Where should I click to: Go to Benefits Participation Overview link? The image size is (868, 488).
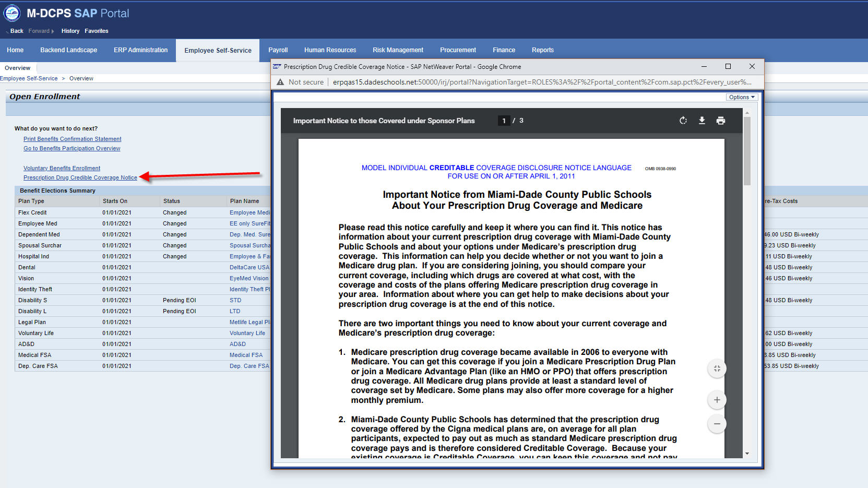(x=72, y=148)
